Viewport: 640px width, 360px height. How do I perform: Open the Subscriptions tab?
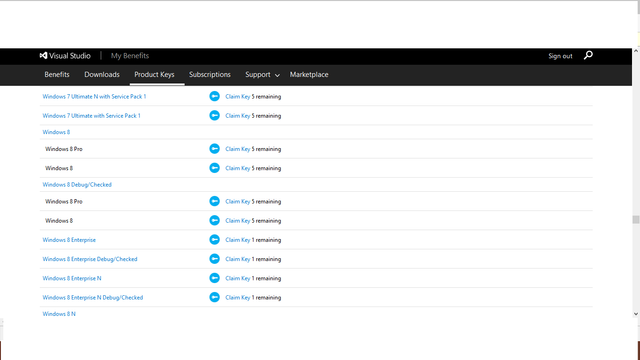pyautogui.click(x=210, y=75)
